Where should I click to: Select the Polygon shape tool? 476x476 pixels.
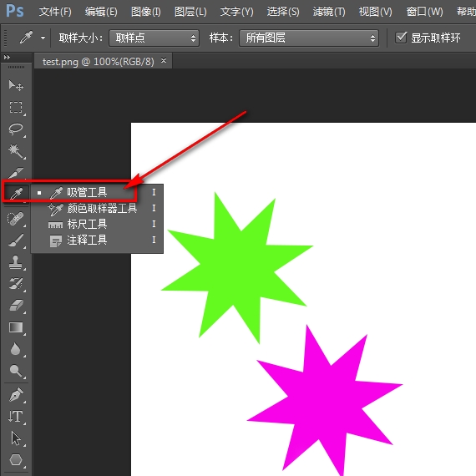16,459
